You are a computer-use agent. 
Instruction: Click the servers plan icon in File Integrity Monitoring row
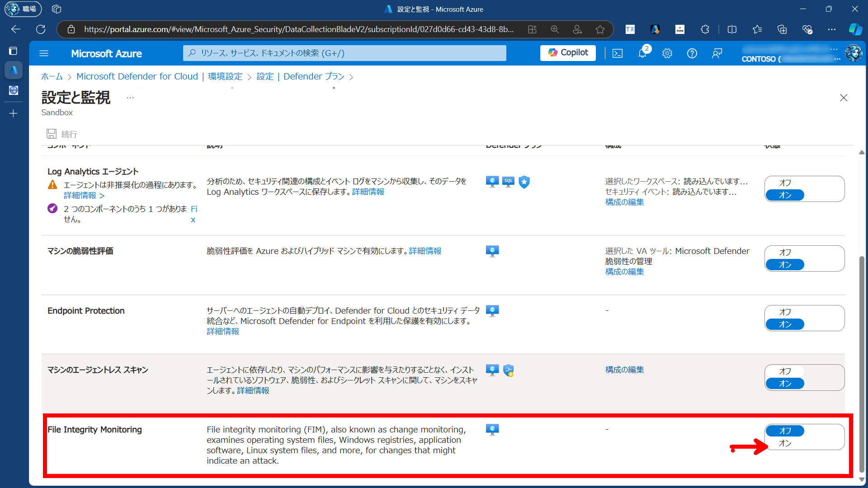click(492, 430)
